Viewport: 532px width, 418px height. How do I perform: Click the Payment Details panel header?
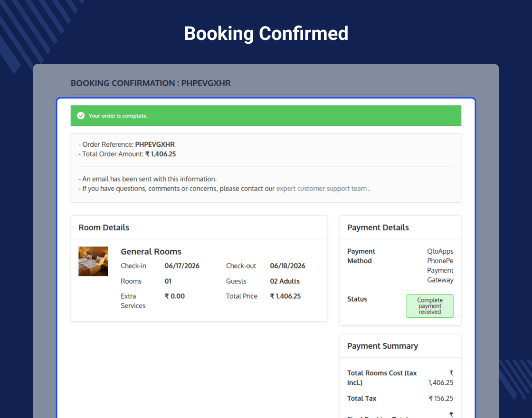[400, 228]
